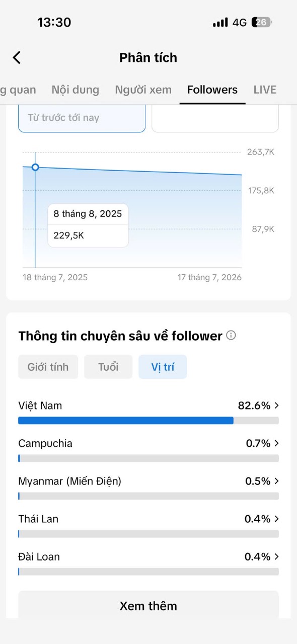The width and height of the screenshot is (297, 644).
Task: Expand the Myanmar (Miến Điện) chevron
Action: click(x=276, y=481)
